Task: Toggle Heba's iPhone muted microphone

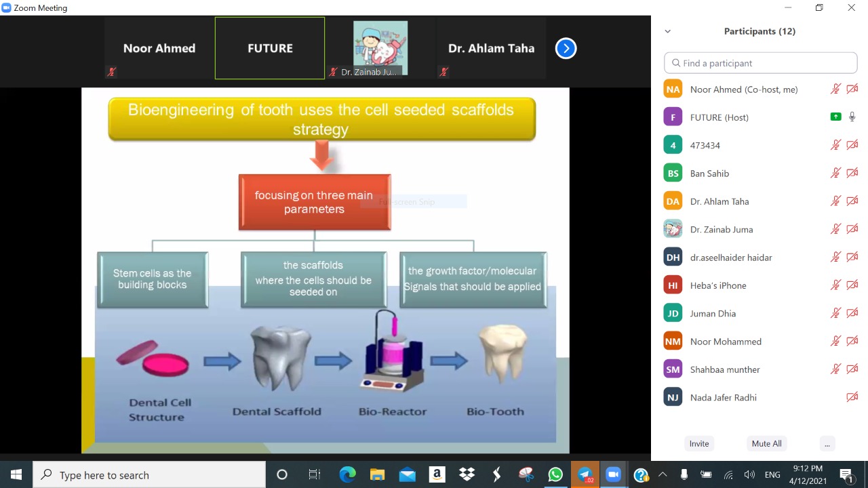Action: (x=835, y=285)
